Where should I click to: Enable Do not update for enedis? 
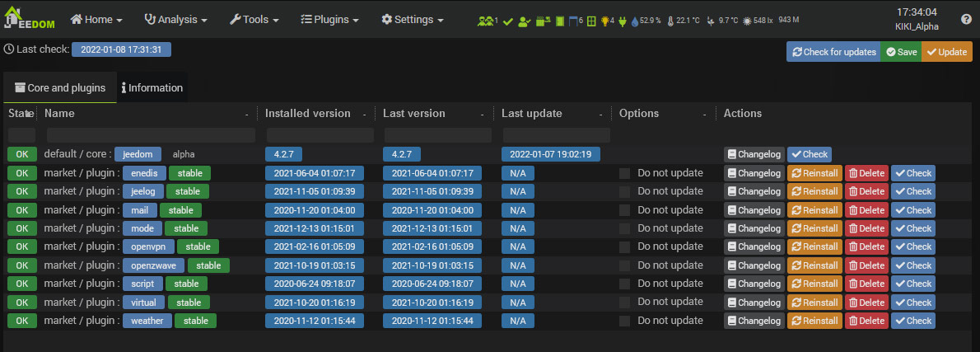[x=624, y=173]
